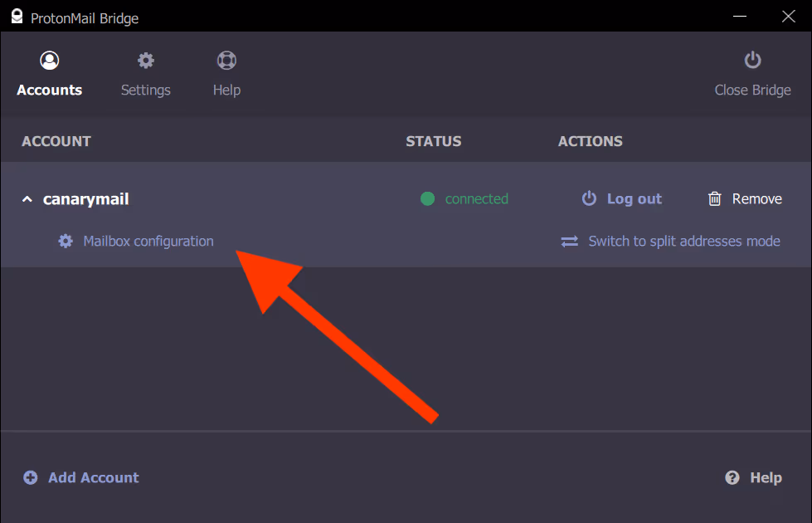Screen dimensions: 812x523
Task: Log out of canarymail account
Action: click(x=621, y=198)
